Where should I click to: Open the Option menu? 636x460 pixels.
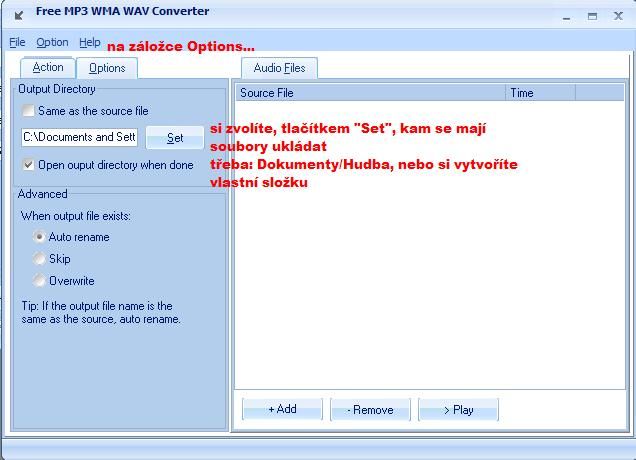pos(52,42)
